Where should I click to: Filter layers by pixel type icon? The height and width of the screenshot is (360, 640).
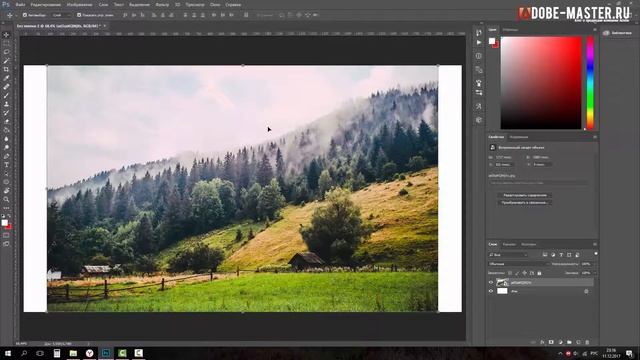coord(545,255)
